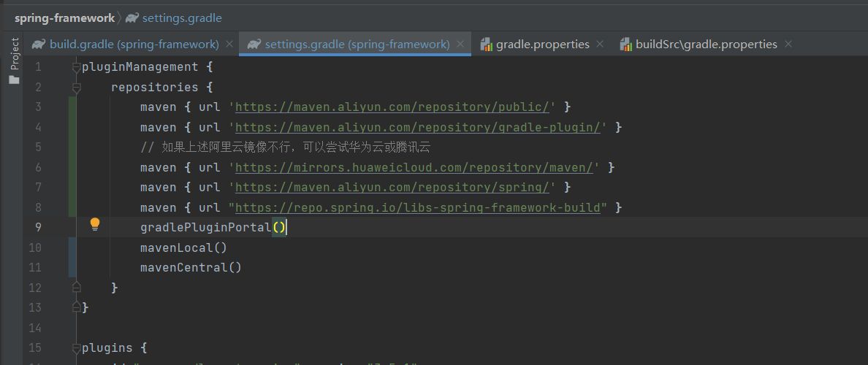
Task: Click the pluginManagement keyword on line 1
Action: pos(140,67)
